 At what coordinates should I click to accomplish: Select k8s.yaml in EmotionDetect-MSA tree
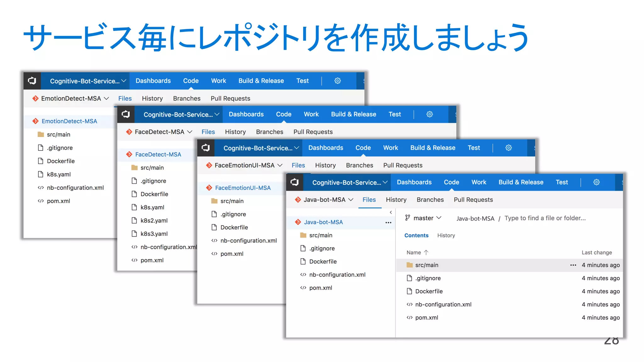(x=58, y=174)
